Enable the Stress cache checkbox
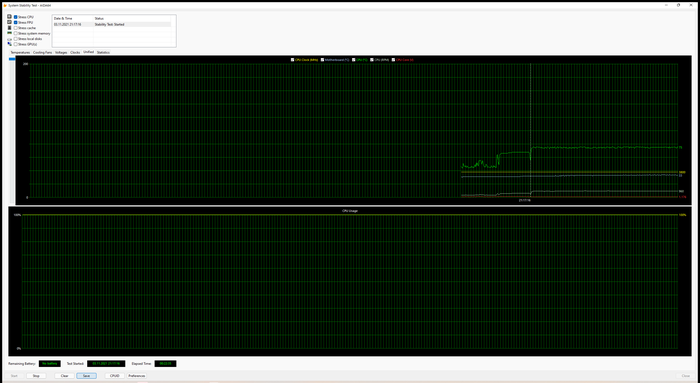 coord(16,28)
